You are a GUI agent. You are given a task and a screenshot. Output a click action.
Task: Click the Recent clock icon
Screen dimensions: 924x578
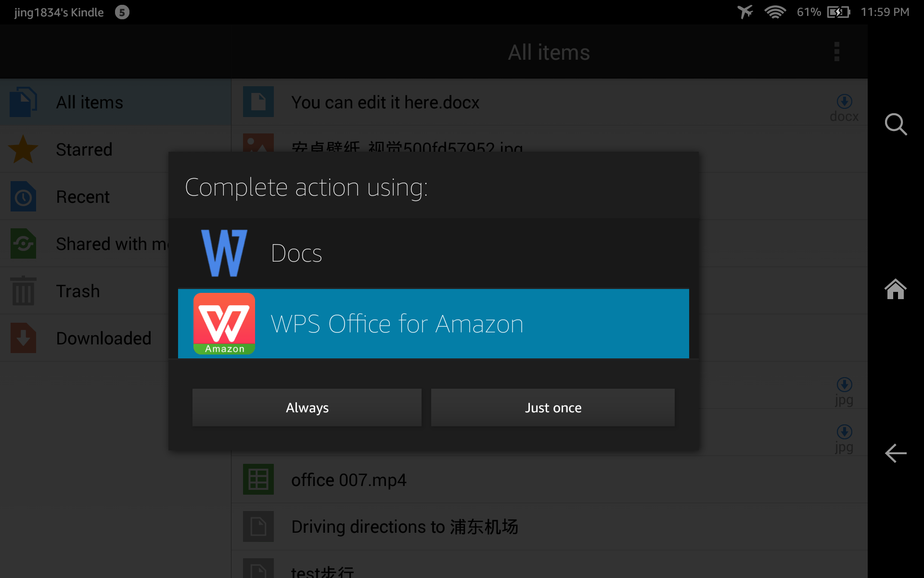click(23, 196)
